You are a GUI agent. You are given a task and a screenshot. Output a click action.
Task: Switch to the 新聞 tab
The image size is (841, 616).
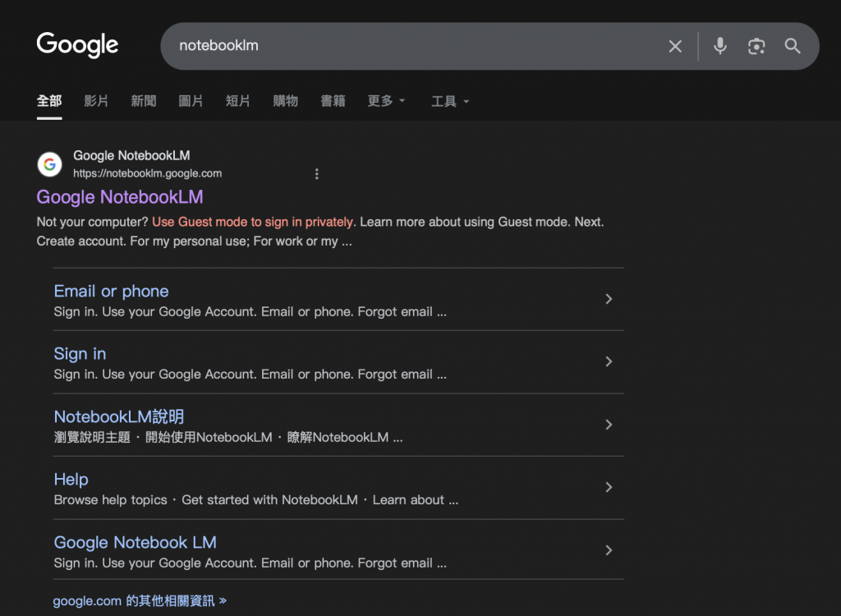tap(143, 101)
